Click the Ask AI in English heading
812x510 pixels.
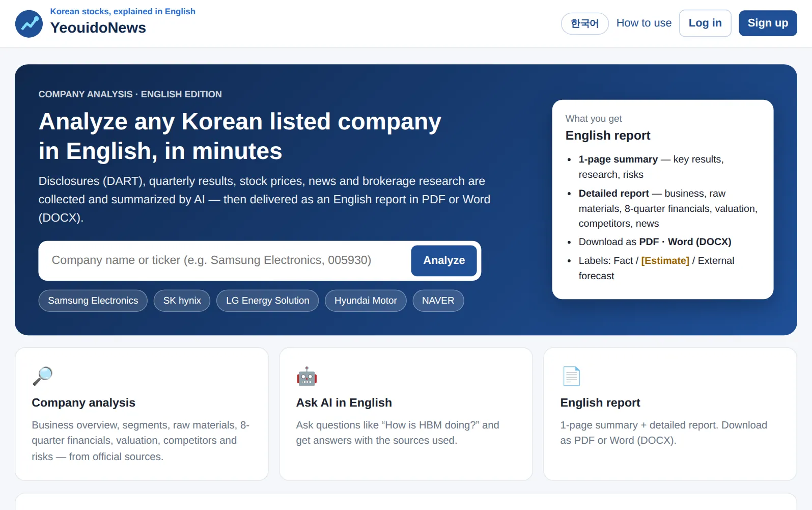coord(344,403)
